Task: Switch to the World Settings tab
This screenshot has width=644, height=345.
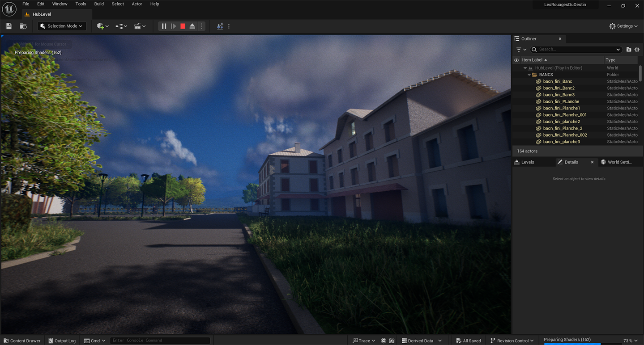Action: pyautogui.click(x=619, y=162)
